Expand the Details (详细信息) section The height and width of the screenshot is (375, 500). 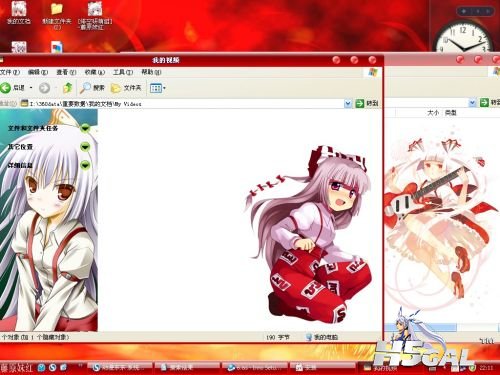(x=85, y=165)
